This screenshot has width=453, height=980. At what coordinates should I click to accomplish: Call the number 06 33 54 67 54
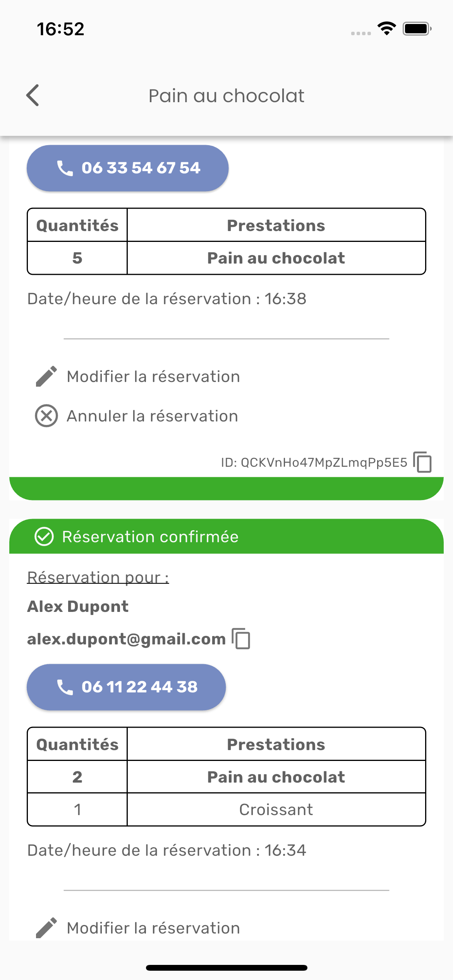[127, 168]
